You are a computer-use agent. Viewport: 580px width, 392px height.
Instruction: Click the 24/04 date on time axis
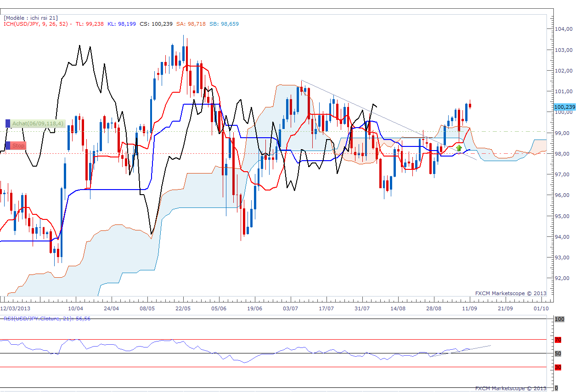[111, 308]
